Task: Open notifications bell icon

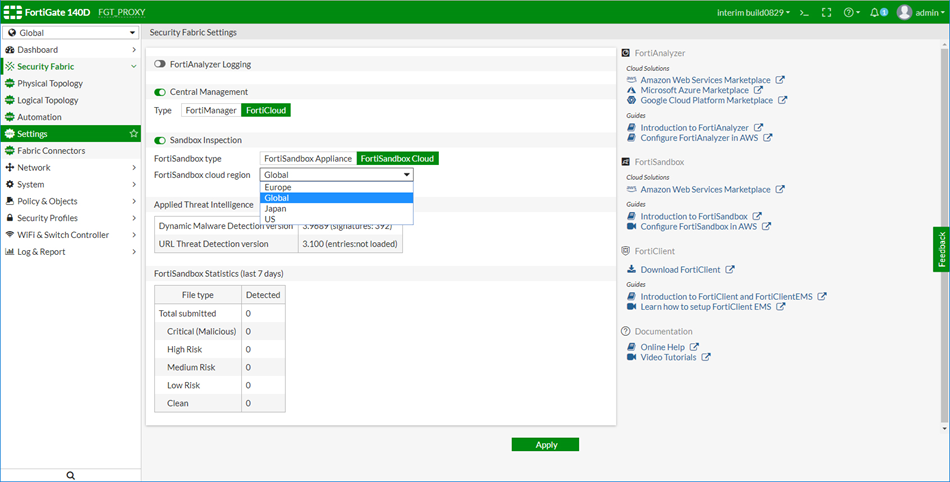Action: pos(876,12)
